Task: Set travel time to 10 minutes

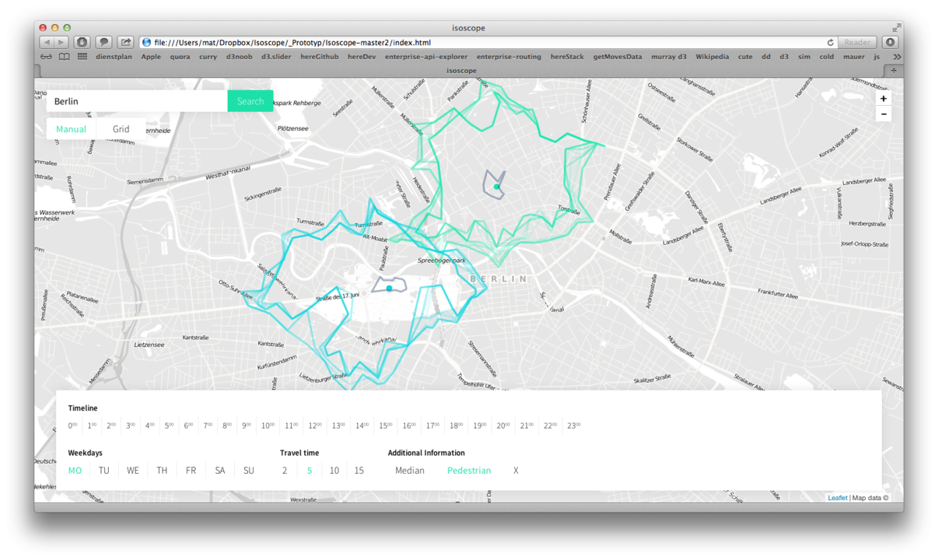Action: 334,471
